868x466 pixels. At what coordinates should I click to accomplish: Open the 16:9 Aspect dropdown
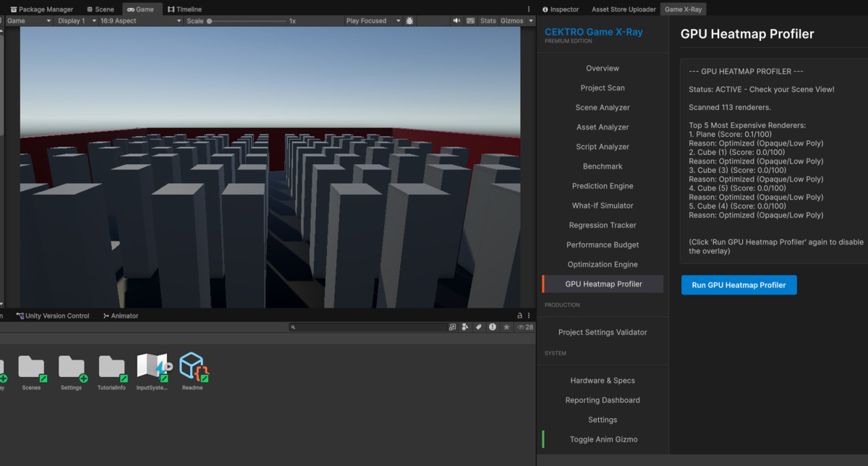click(x=140, y=21)
